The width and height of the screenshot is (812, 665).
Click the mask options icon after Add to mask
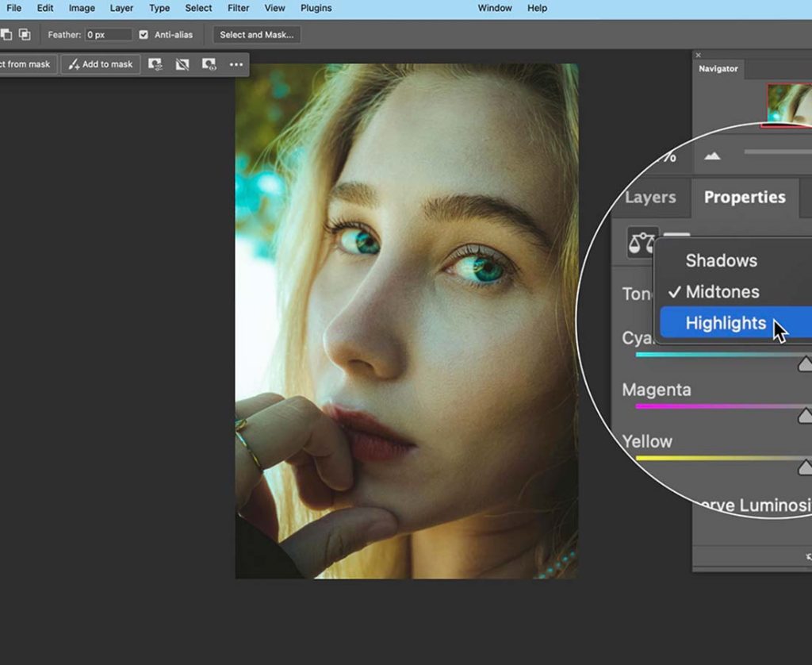[x=155, y=64]
